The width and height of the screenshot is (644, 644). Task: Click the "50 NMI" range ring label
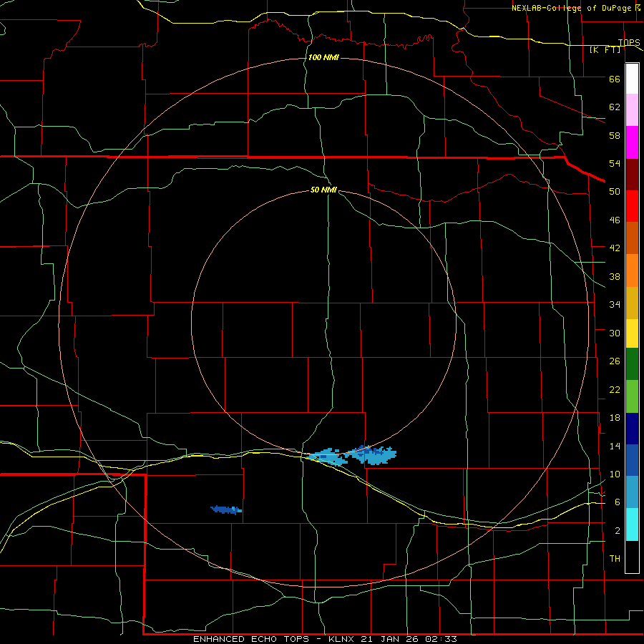coord(323,190)
